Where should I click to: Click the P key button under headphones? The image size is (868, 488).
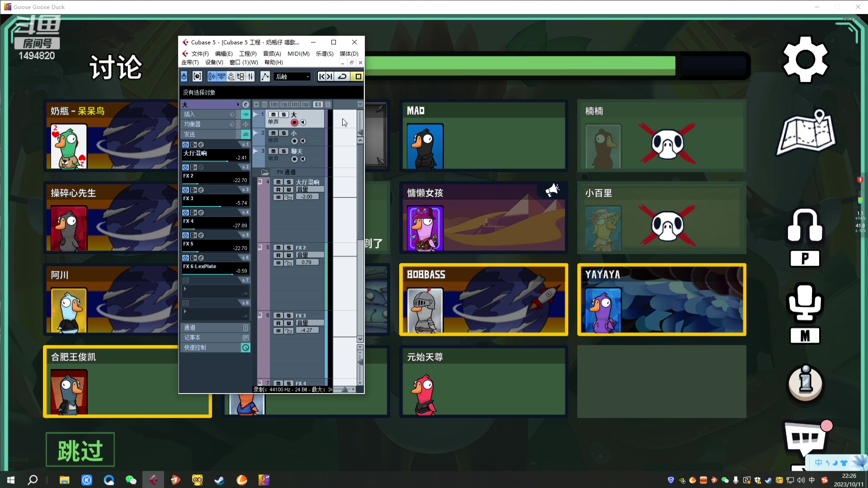805,258
